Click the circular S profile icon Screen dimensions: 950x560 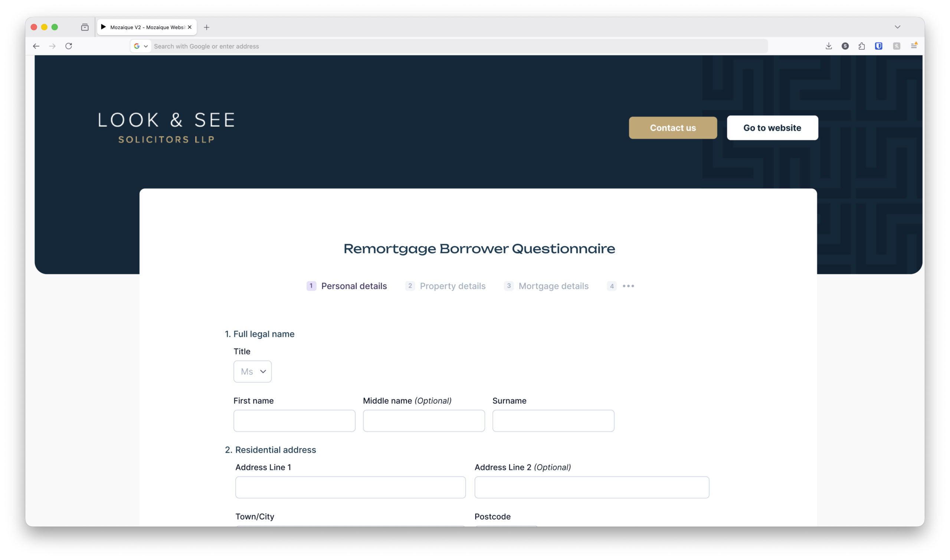click(845, 46)
